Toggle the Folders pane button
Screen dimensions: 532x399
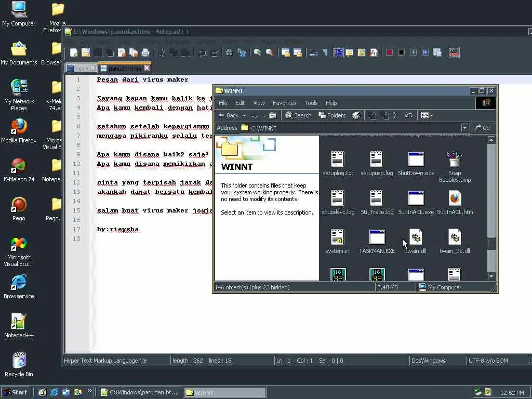point(332,116)
